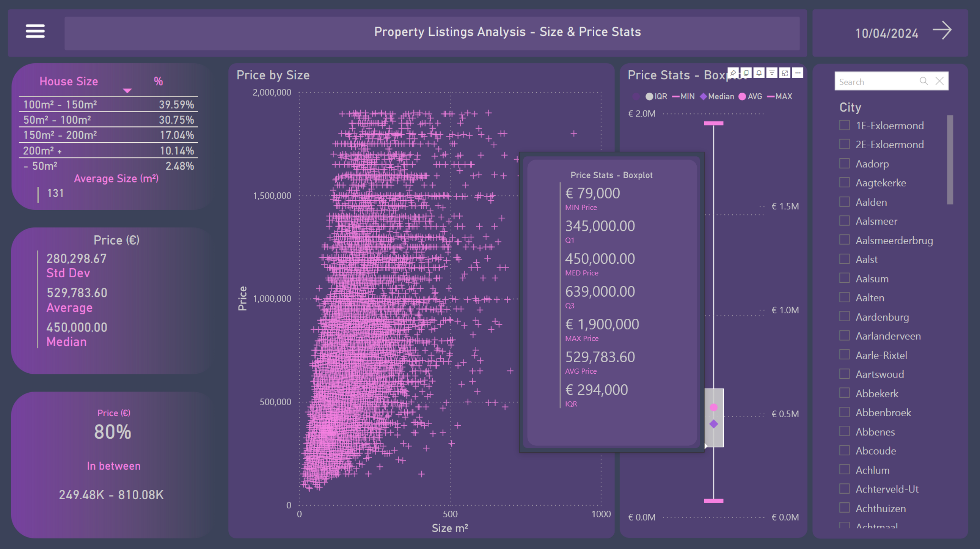Enable the Aalsmeer city filter
980x549 pixels.
844,221
